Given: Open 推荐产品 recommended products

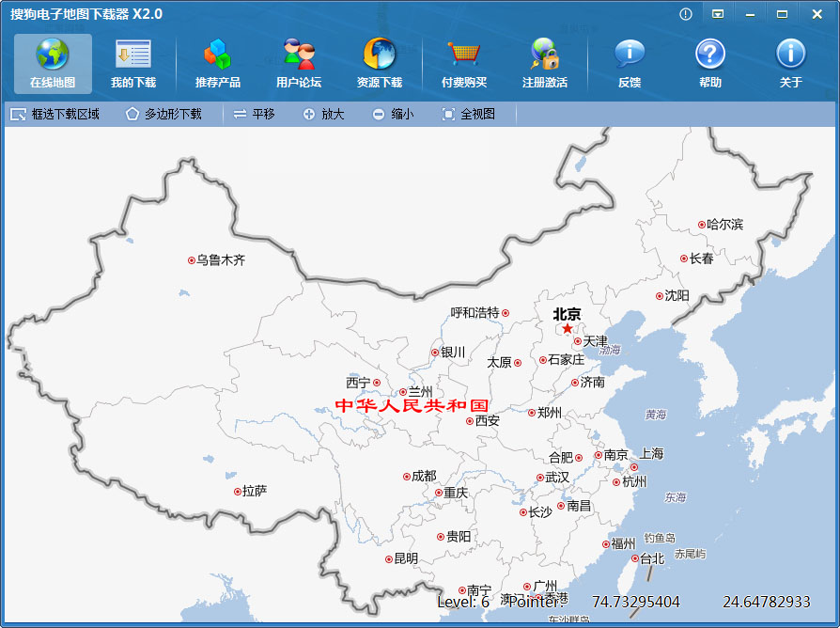Looking at the screenshot, I should click(217, 63).
